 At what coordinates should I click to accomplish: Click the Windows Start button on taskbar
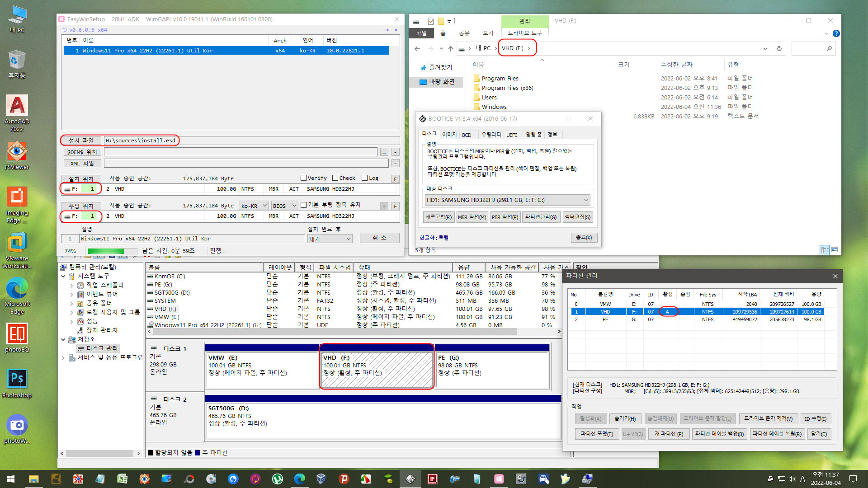point(11,479)
